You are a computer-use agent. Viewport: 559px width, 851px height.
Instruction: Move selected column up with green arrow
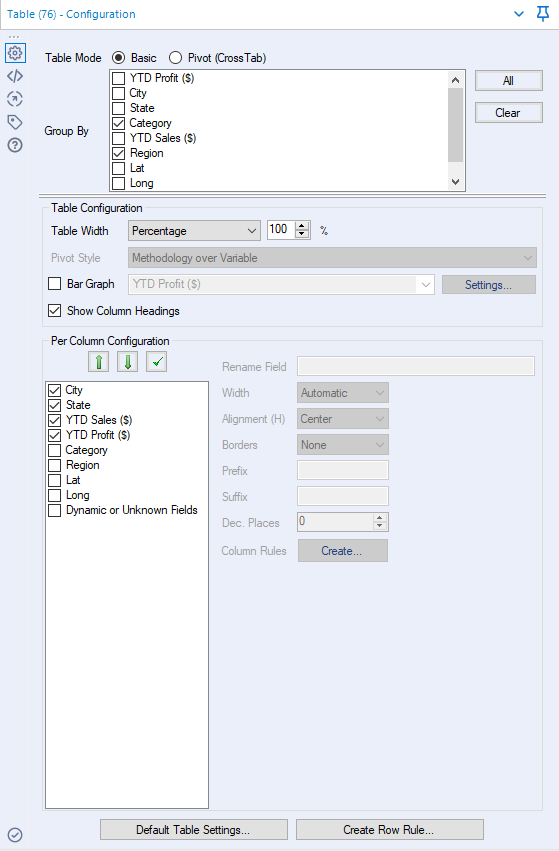coord(99,361)
